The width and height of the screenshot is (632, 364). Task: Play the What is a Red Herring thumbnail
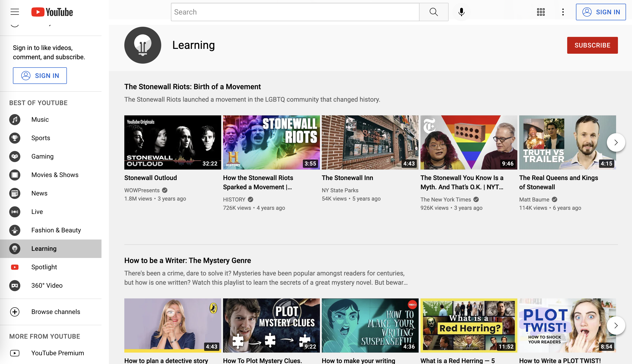[469, 325]
